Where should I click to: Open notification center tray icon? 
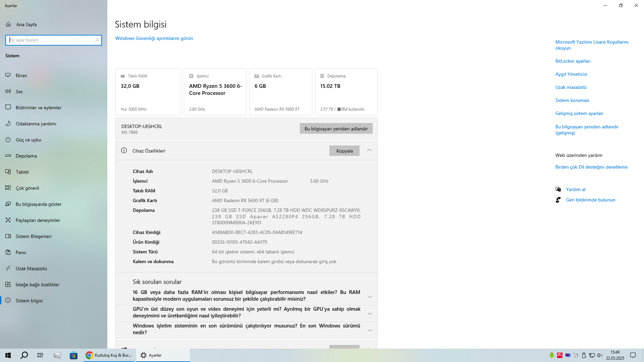pos(633,355)
